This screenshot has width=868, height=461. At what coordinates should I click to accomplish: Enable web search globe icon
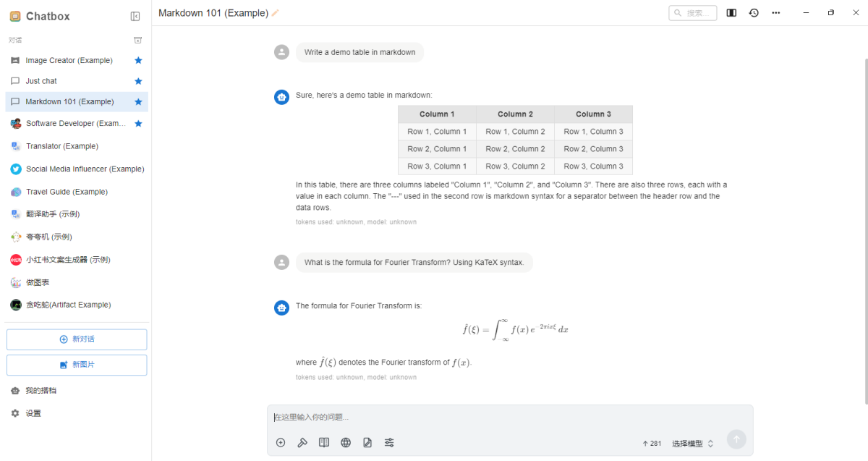click(346, 443)
